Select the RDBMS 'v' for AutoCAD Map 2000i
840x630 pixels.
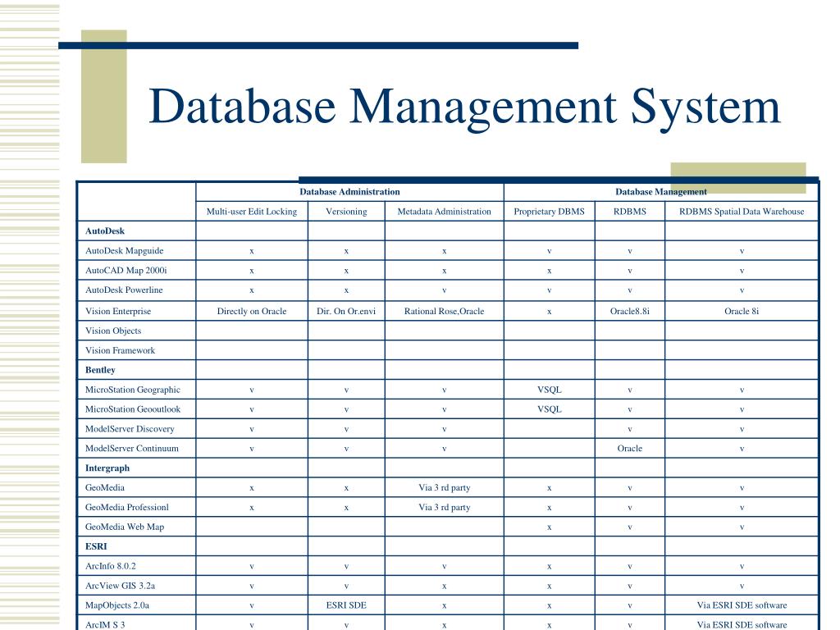(630, 271)
